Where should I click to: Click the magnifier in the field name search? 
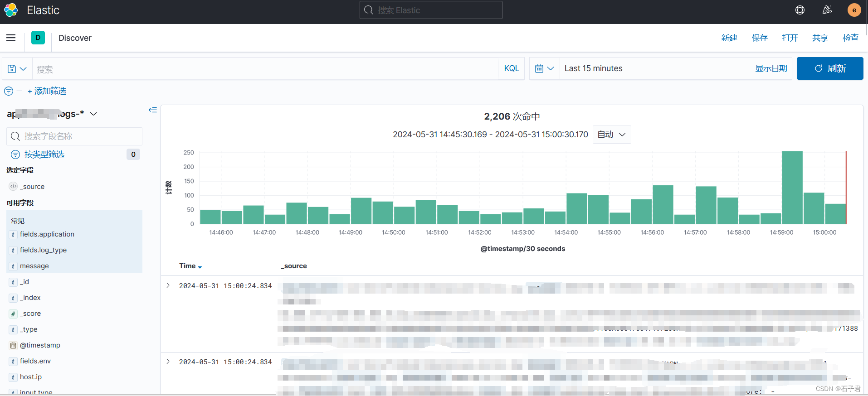[x=15, y=136]
